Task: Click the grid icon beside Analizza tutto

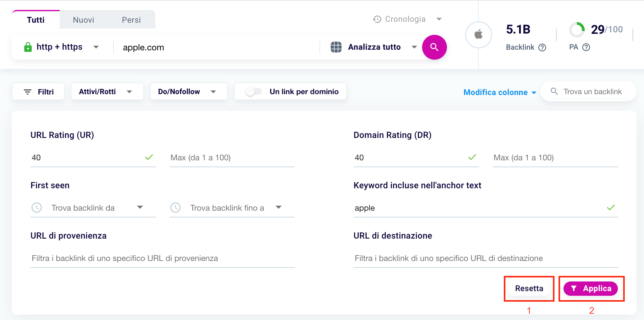Action: click(336, 47)
